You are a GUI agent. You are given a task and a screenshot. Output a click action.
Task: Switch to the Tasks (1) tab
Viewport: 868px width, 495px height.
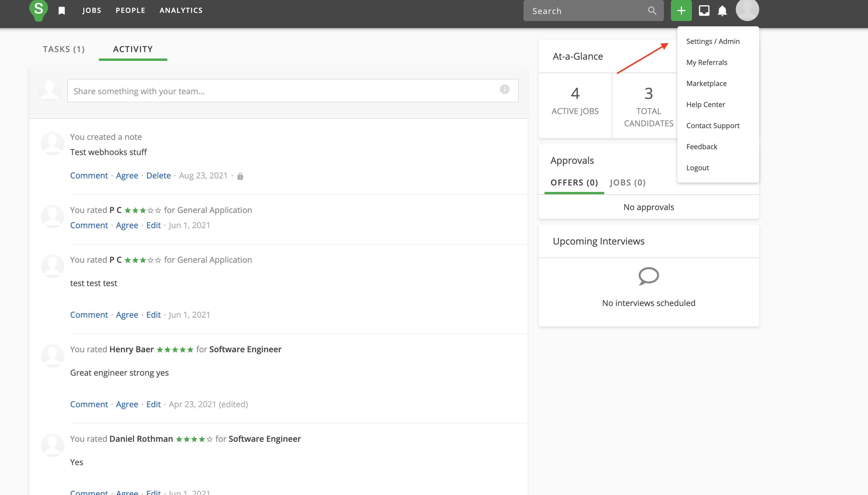point(63,49)
